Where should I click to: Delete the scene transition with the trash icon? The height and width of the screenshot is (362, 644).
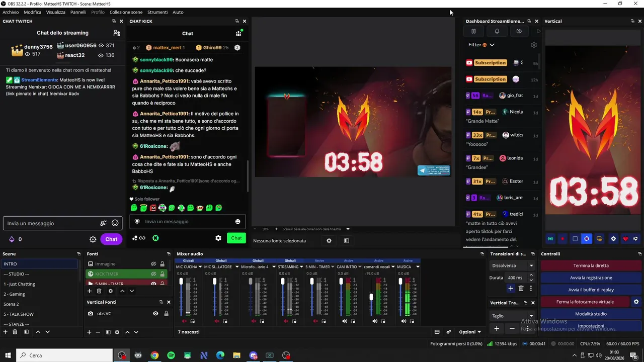pyautogui.click(x=521, y=288)
